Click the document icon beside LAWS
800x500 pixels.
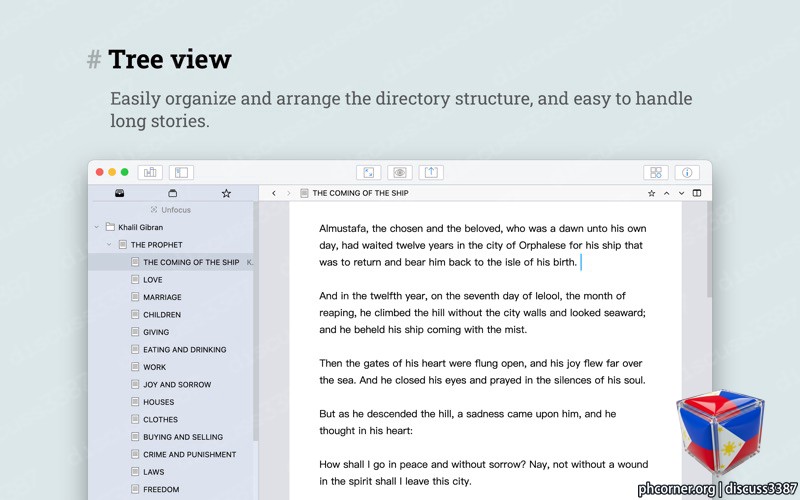(135, 471)
